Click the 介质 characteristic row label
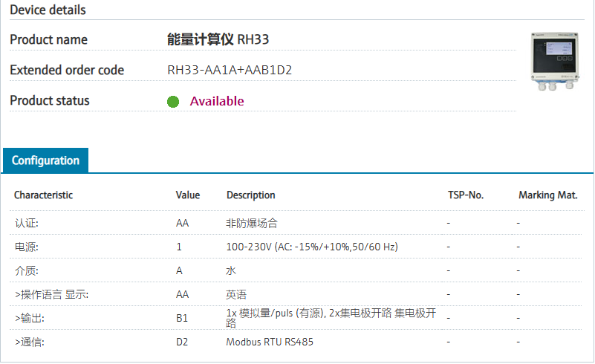595x364 pixels. (27, 270)
